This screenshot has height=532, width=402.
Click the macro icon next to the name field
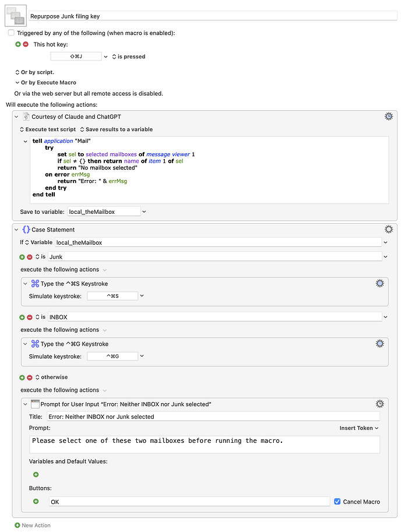point(16,16)
